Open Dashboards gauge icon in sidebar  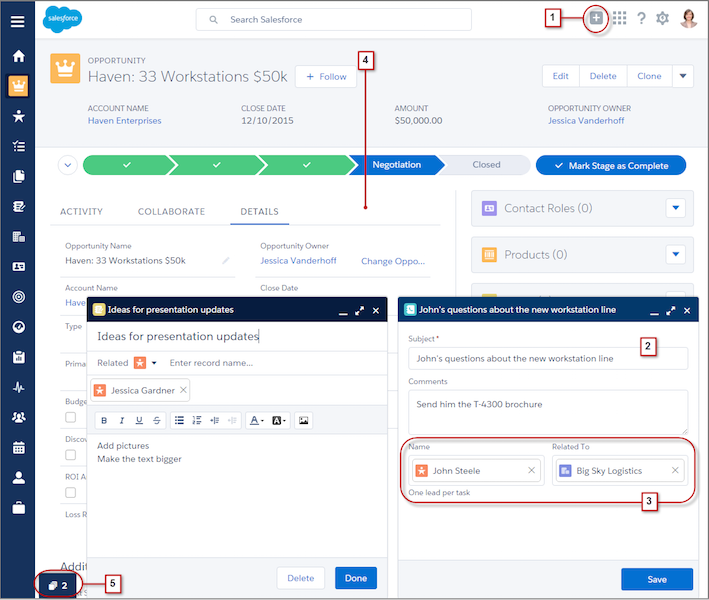tap(19, 327)
